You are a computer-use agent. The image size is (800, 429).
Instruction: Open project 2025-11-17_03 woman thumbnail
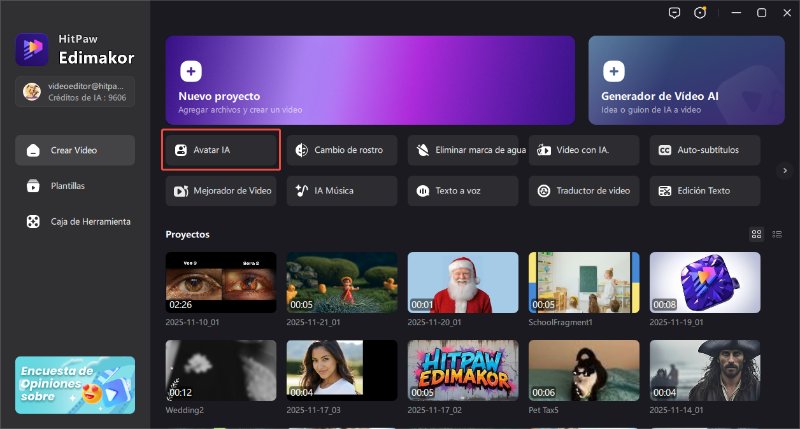pos(342,370)
